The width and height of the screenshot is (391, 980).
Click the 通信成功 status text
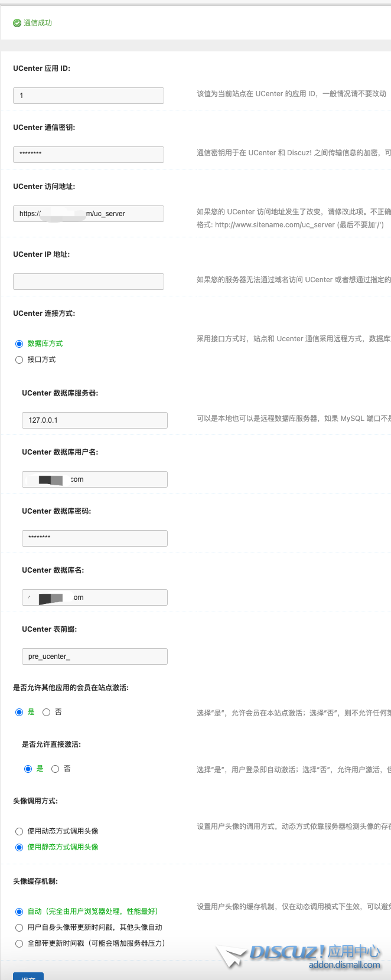(x=38, y=23)
